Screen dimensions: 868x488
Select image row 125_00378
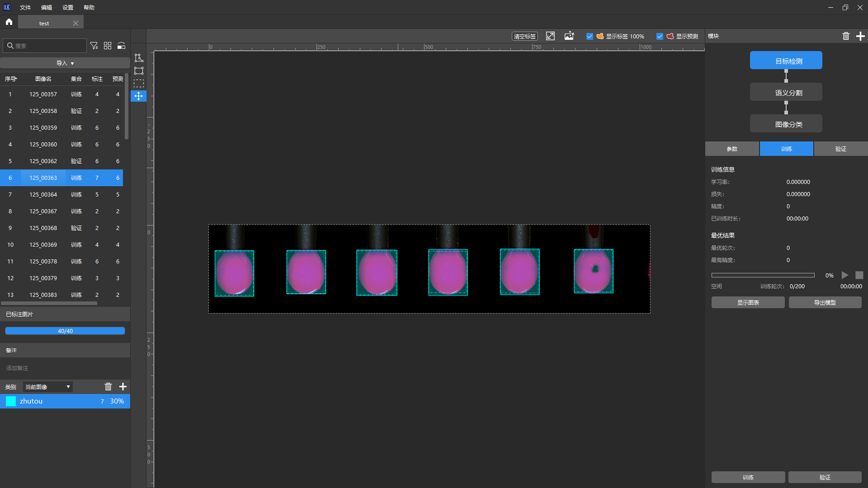pos(61,261)
